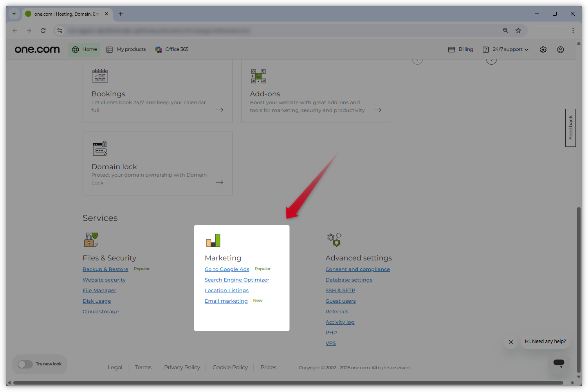The width and height of the screenshot is (588, 392).
Task: Bookmark this page with star icon
Action: [x=518, y=31]
